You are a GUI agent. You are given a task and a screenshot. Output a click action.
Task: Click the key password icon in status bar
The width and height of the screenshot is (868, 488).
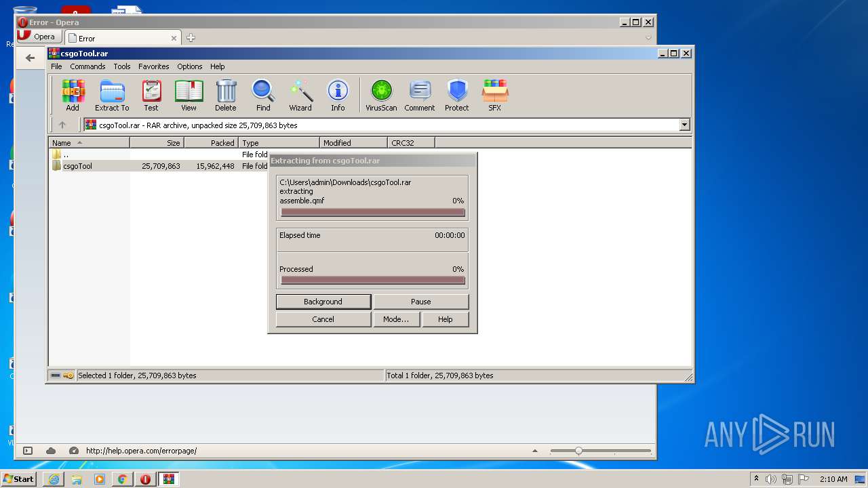pyautogui.click(x=68, y=375)
